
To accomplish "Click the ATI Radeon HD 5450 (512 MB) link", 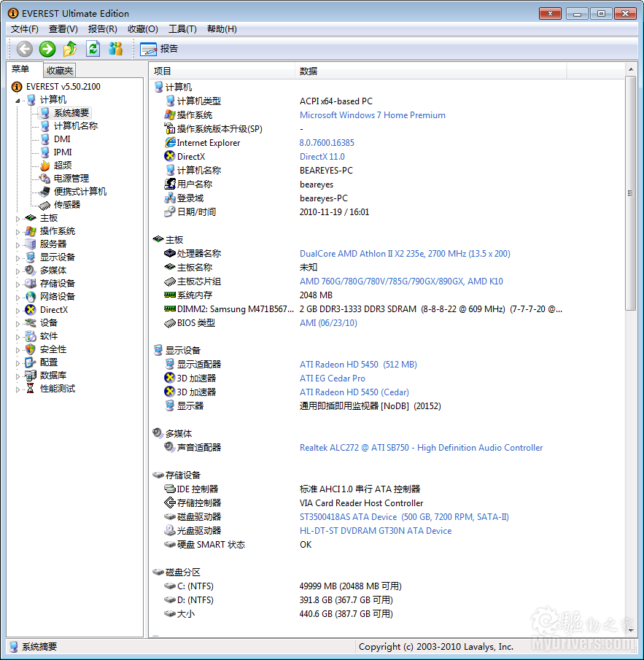I will point(358,365).
